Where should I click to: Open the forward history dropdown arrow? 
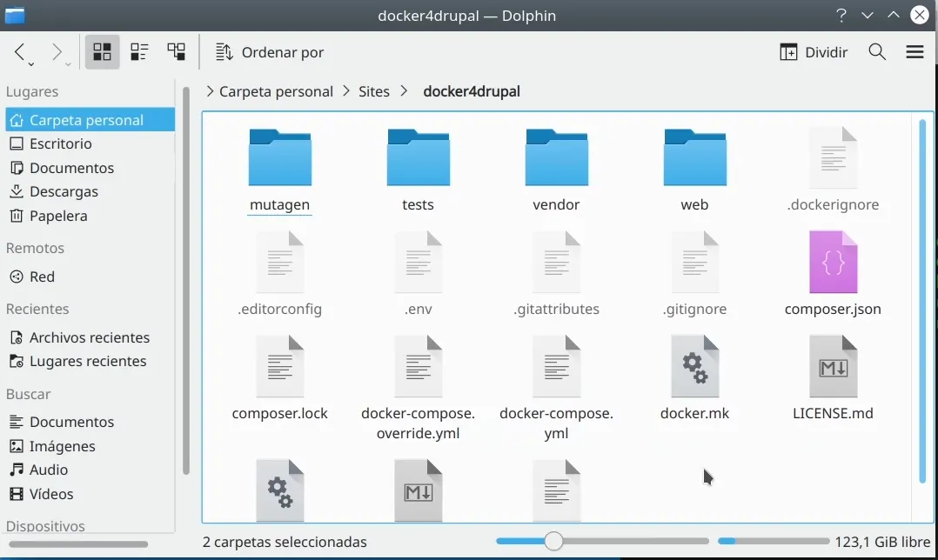68,64
